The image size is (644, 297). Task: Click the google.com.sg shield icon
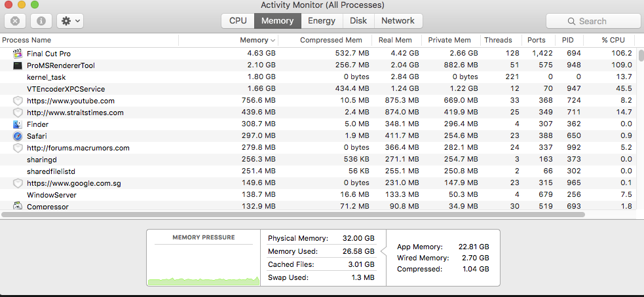click(x=17, y=183)
